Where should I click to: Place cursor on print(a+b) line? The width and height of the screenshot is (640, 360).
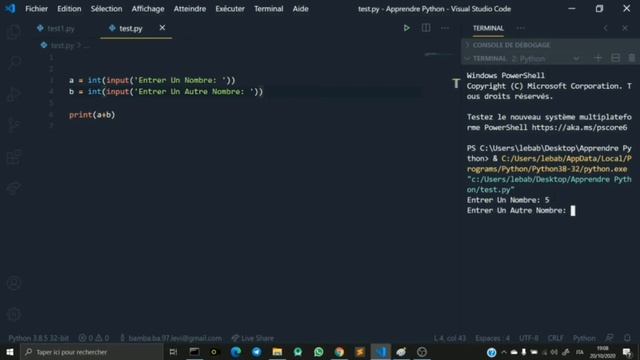tap(92, 115)
